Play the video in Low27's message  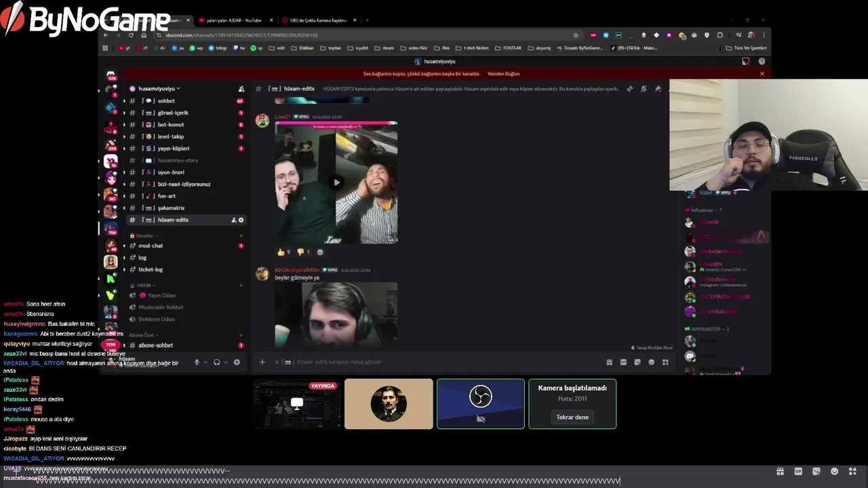click(x=336, y=182)
